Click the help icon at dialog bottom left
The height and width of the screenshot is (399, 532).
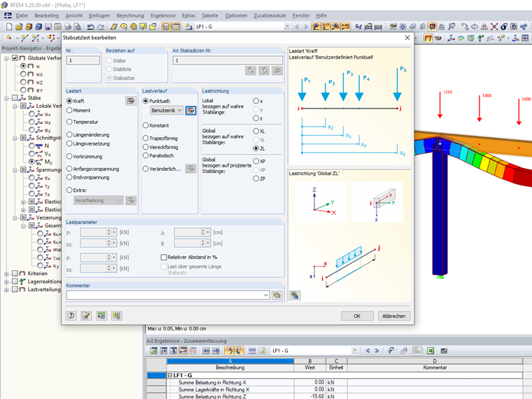(x=71, y=316)
